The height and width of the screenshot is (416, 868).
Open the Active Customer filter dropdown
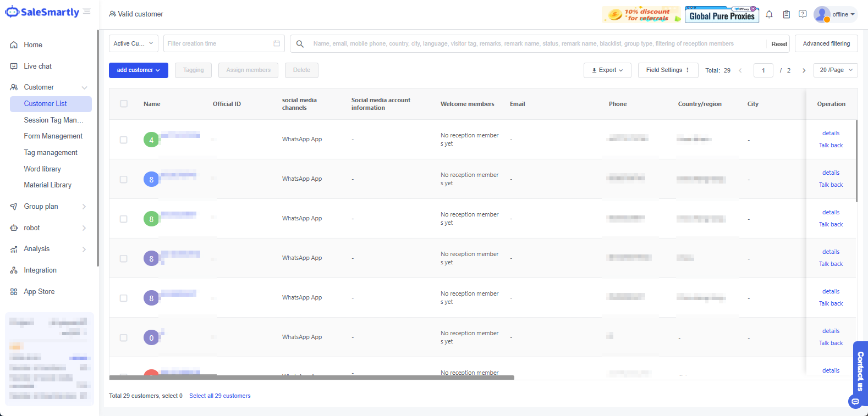point(134,43)
